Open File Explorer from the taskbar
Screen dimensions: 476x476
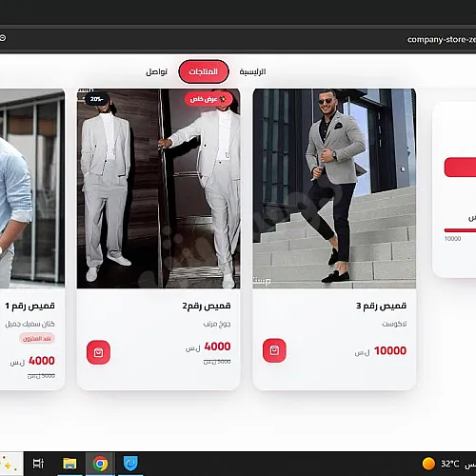pyautogui.click(x=69, y=464)
